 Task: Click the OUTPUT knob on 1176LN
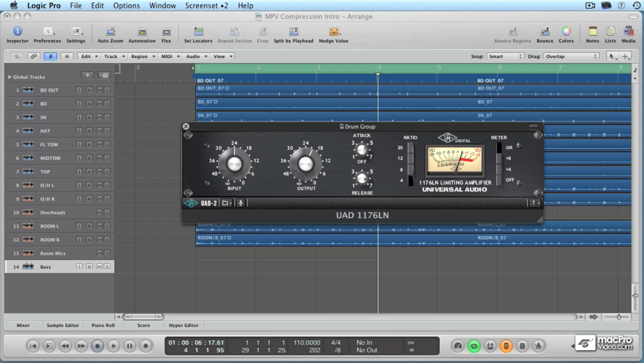click(305, 164)
